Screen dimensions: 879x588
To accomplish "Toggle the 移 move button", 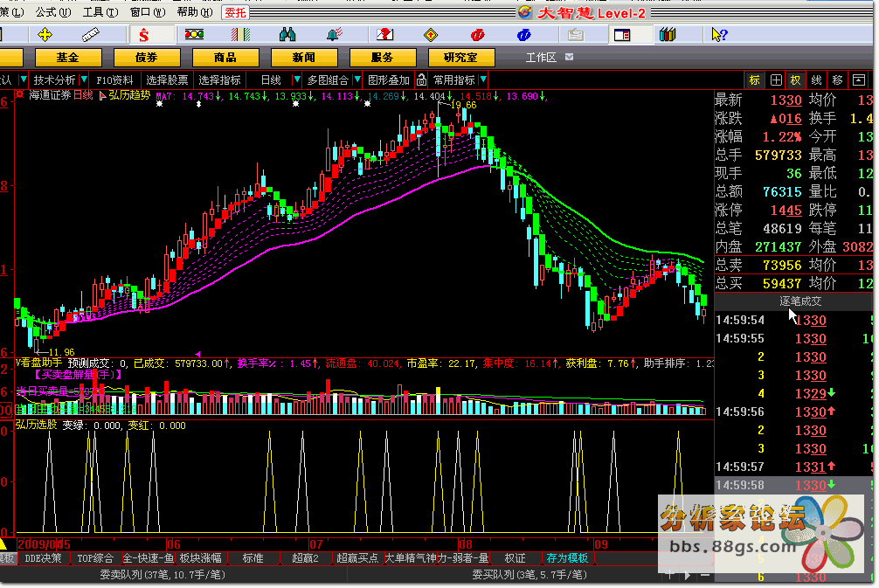I will [x=838, y=80].
